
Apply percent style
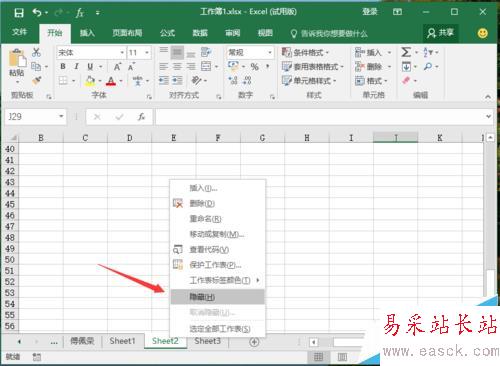click(255, 67)
